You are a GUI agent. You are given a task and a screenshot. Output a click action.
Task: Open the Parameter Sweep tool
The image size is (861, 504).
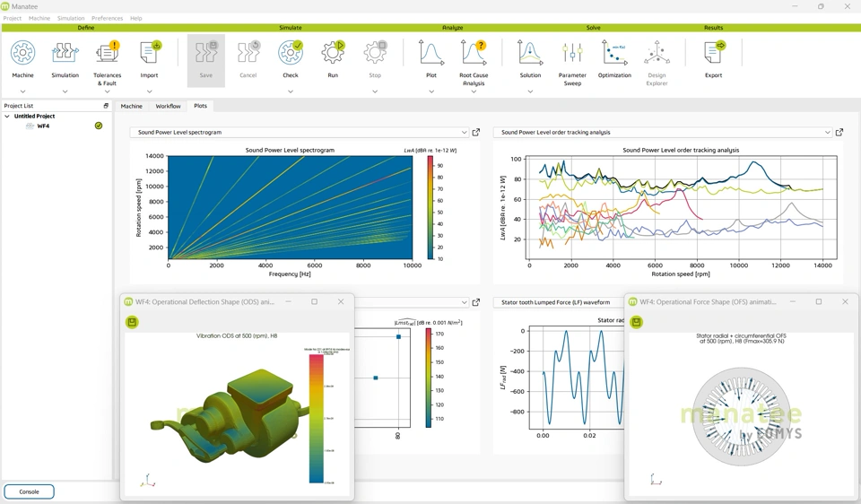[x=572, y=53]
